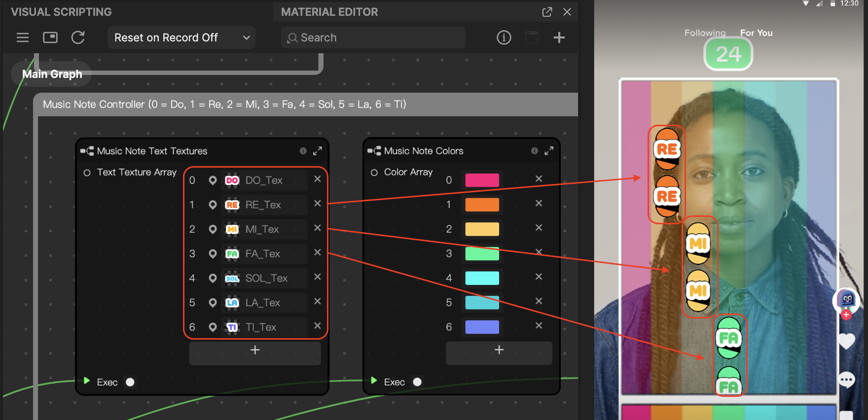Expand the Music Note Colors node
Screen dimensions: 868x420
pos(549,151)
